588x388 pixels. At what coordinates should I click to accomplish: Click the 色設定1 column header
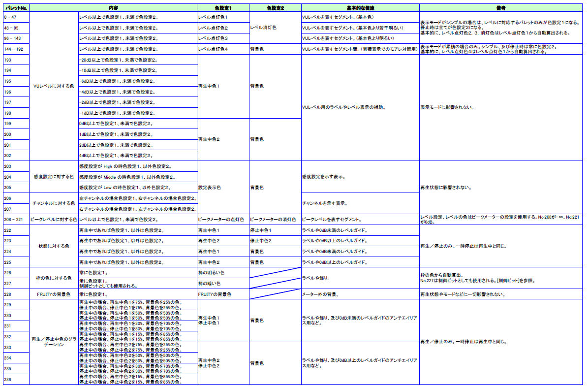coord(223,8)
